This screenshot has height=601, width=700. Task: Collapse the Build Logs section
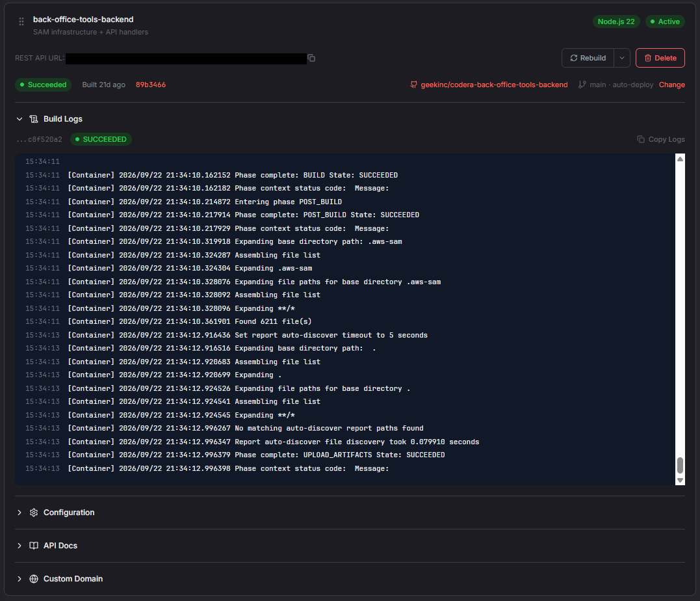[x=19, y=119]
